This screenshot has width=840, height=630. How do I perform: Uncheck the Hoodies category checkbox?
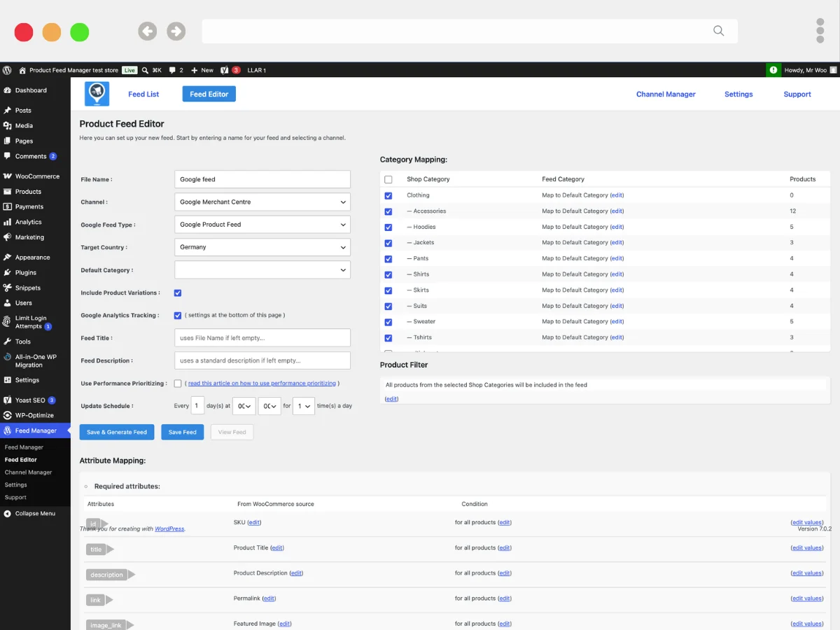388,227
